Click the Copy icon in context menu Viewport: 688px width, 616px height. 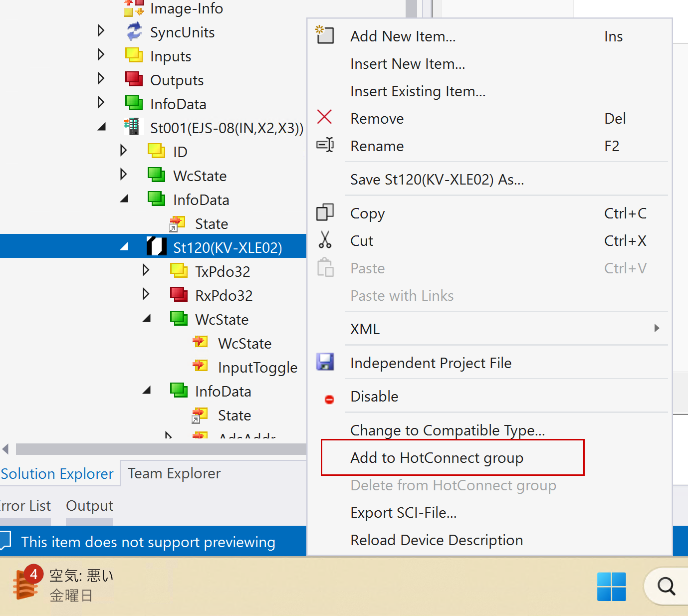[x=325, y=212]
